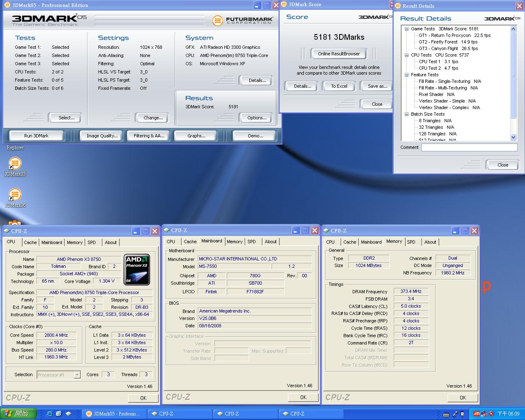
Task: Click the taskbar clock showing 06:09
Action: pyautogui.click(x=509, y=414)
